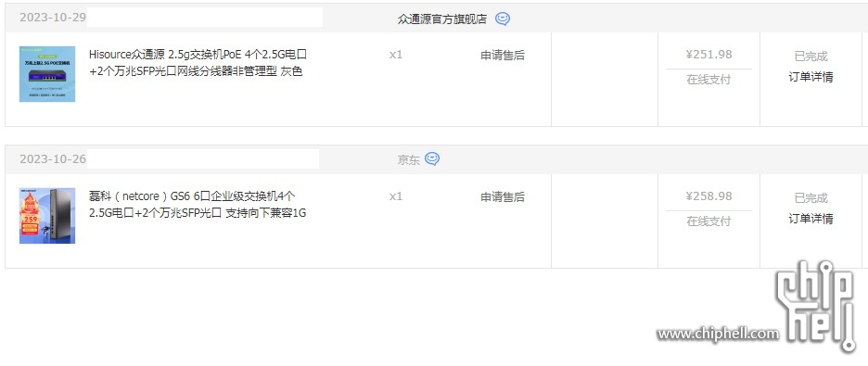Image resolution: width=868 pixels, height=366 pixels.
Task: Open chat icon next to 京东
Action: 432,159
